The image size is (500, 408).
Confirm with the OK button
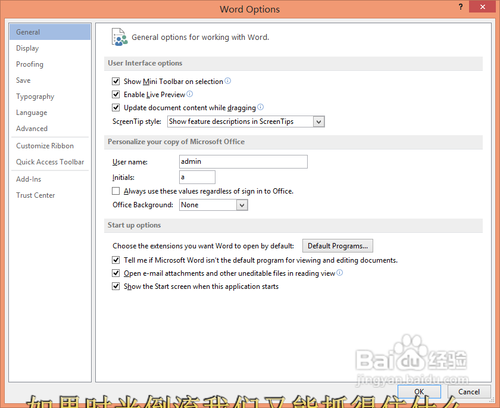click(x=419, y=391)
